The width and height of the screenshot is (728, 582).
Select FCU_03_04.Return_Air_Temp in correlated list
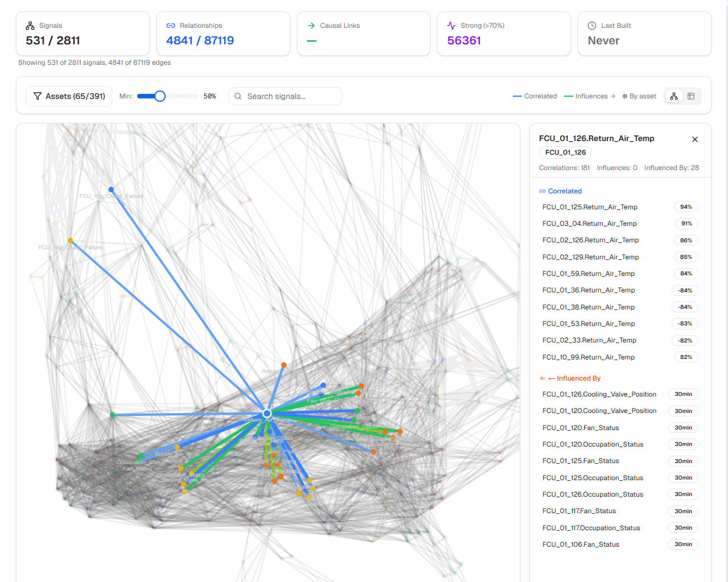pyautogui.click(x=589, y=224)
